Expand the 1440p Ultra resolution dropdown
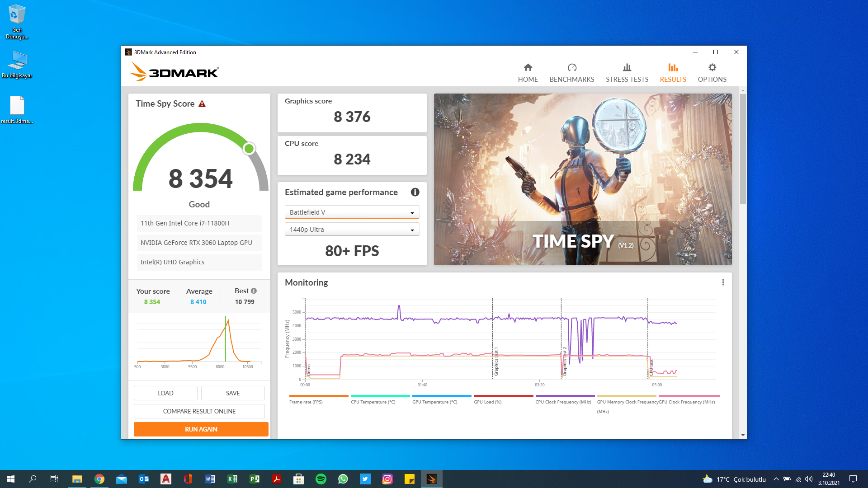The image size is (868, 488). pos(352,230)
